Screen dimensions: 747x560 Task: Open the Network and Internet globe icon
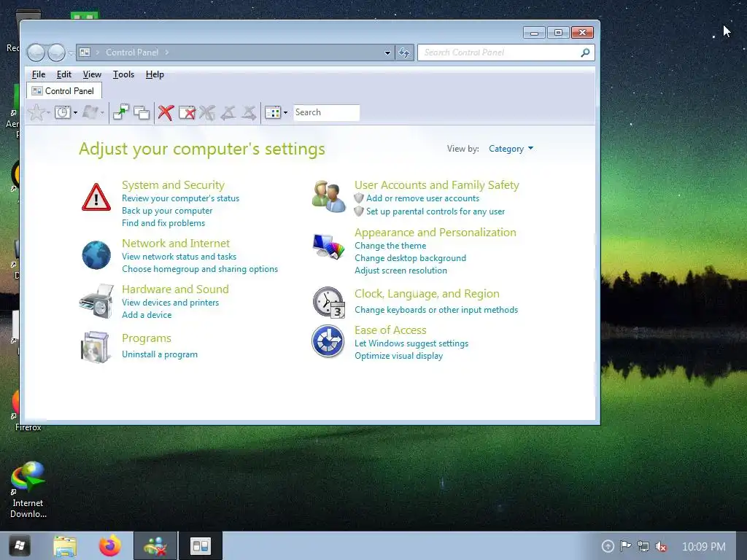pyautogui.click(x=96, y=255)
